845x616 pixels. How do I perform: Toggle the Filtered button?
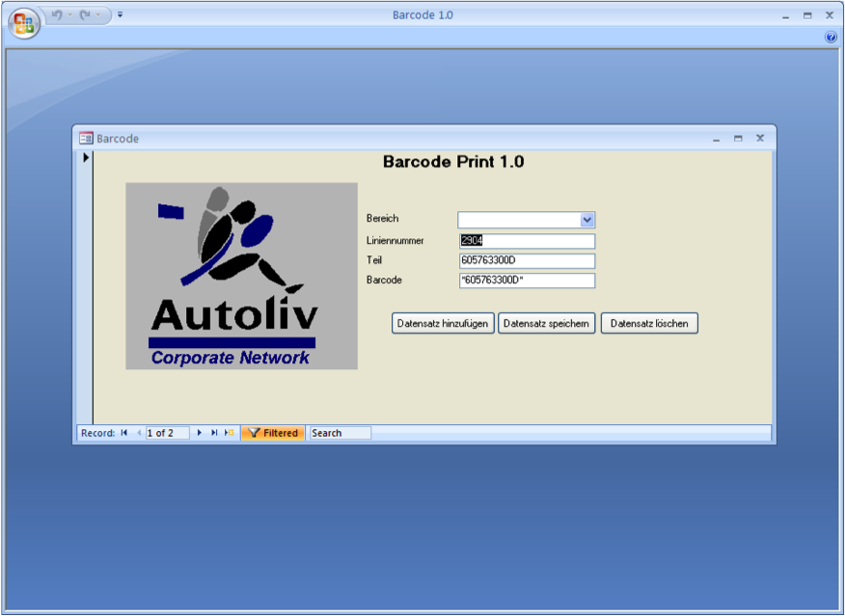[273, 434]
